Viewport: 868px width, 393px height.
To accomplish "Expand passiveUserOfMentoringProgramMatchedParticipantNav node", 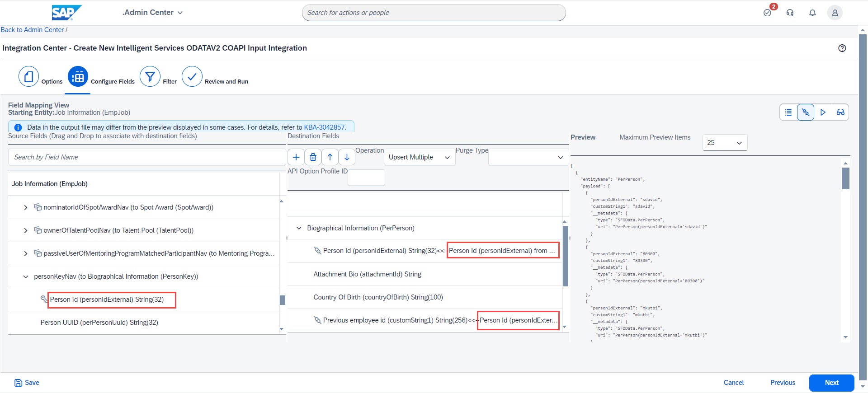I will [x=26, y=253].
